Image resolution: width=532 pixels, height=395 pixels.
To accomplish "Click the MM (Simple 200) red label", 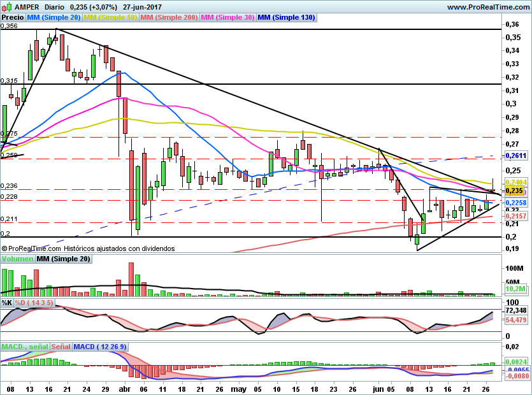I will 169,18.
